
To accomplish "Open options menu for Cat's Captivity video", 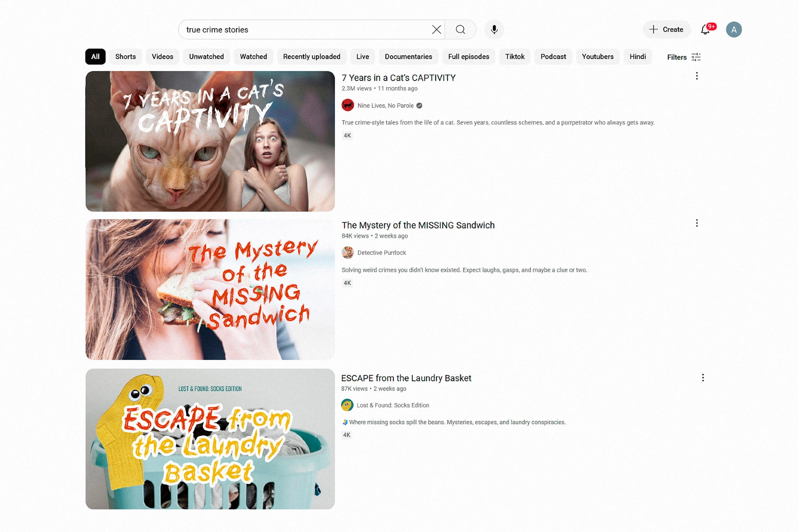I will click(696, 76).
